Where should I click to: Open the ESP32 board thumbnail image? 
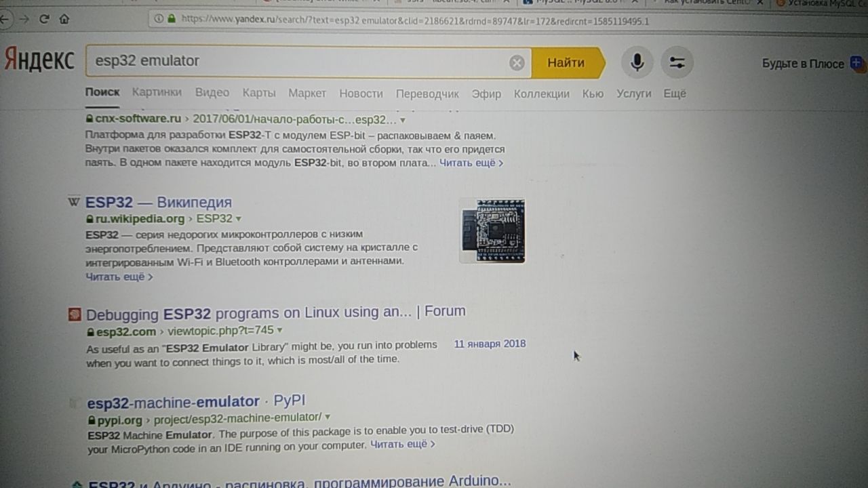click(x=492, y=230)
